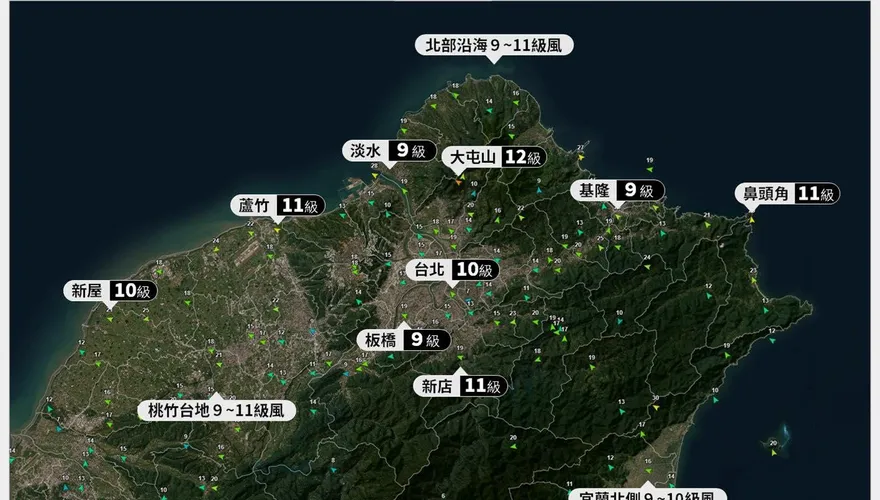This screenshot has width=880, height=500.
Task: Click the 台北 10級 label
Action: pos(453,270)
